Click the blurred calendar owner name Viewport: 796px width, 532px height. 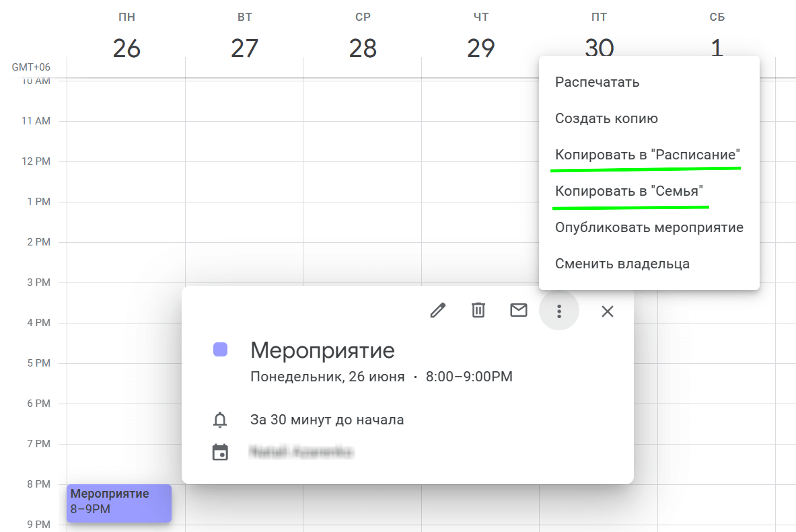301,452
